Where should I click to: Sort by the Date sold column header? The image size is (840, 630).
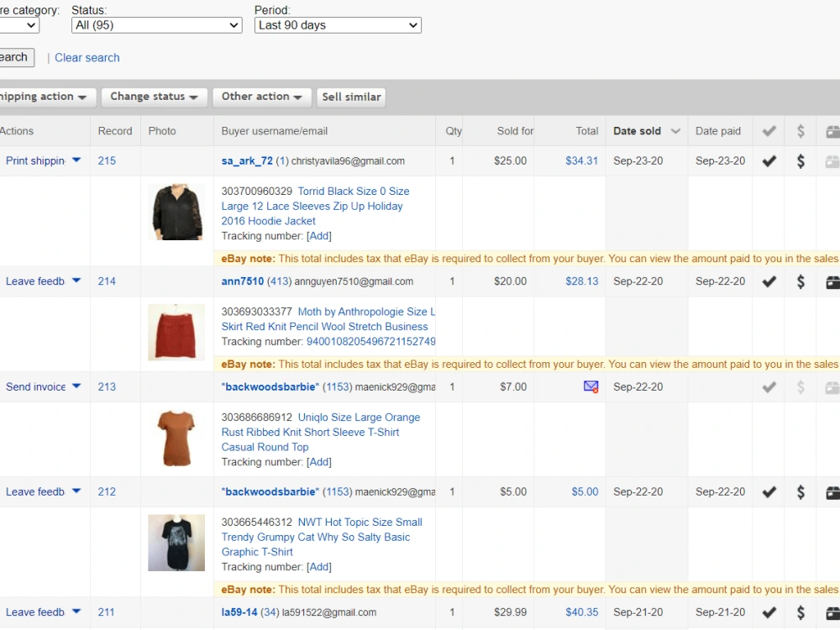pyautogui.click(x=646, y=131)
